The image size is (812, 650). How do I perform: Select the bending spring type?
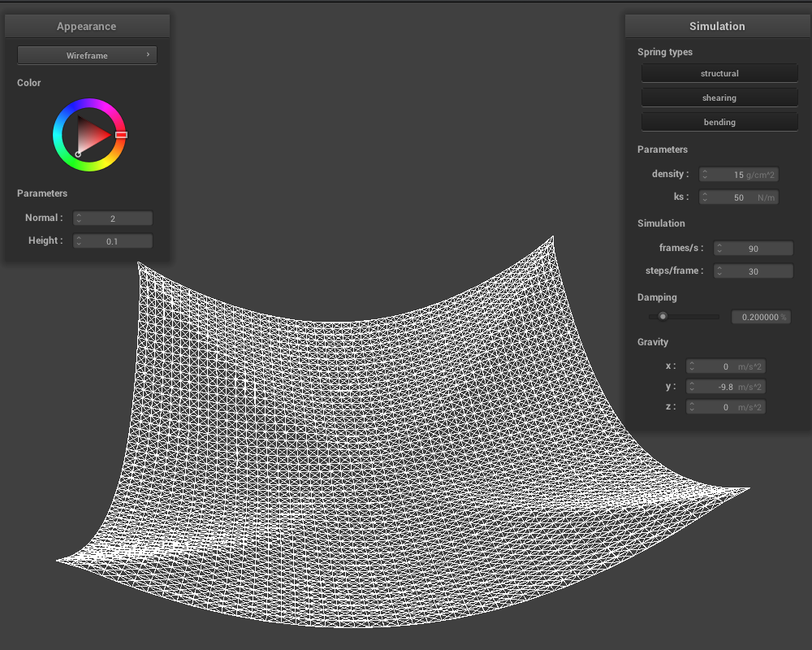(x=719, y=122)
